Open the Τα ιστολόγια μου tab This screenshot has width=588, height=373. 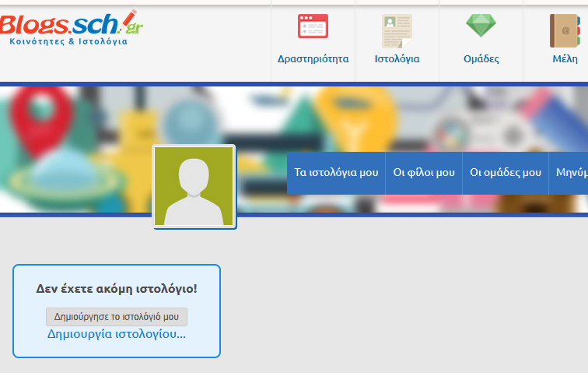(x=336, y=173)
